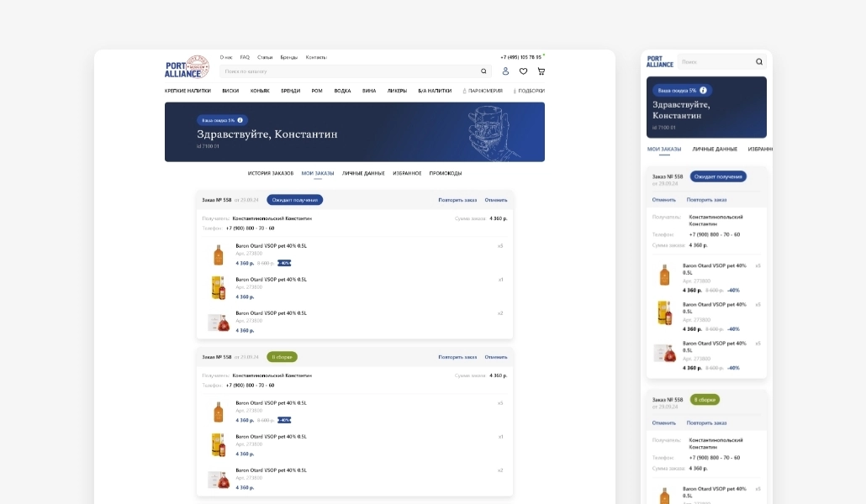Click into the catalog search field
Viewport: 866px width, 504px height.
[x=349, y=71]
